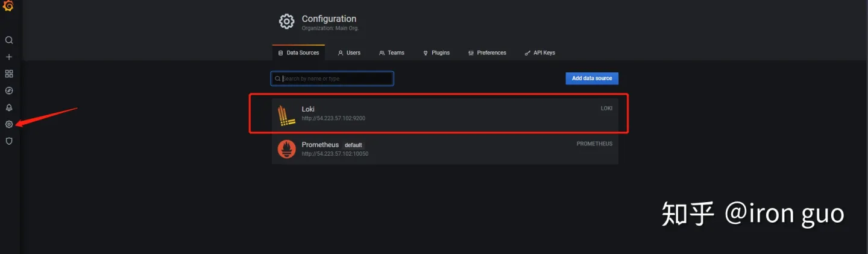Click the Loki data source logo
The height and width of the screenshot is (254, 868).
coord(286,115)
